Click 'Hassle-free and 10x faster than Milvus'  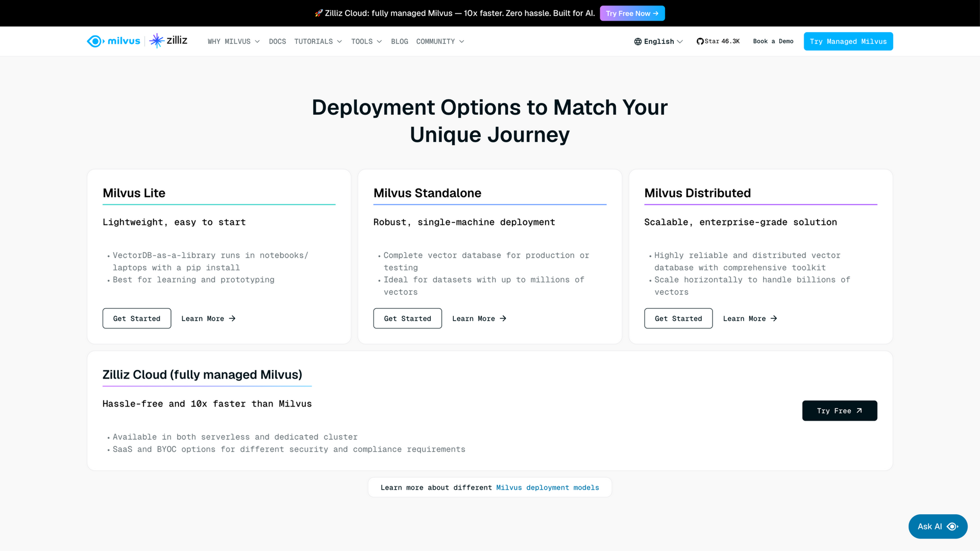point(207,404)
